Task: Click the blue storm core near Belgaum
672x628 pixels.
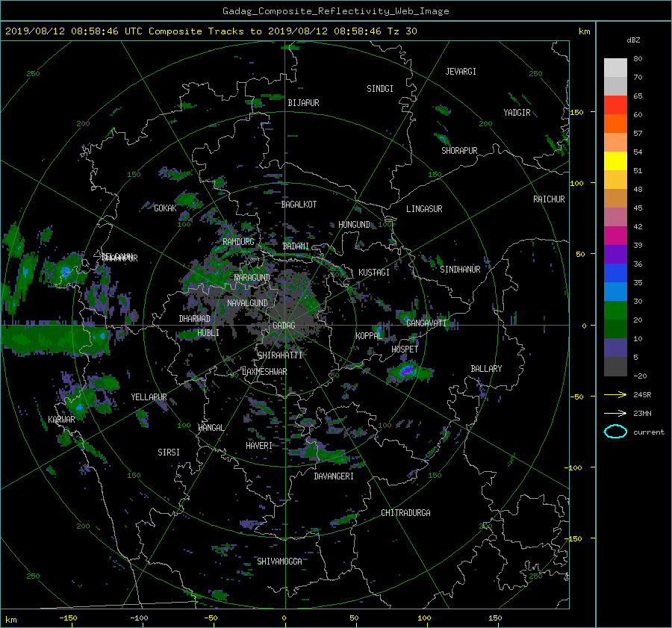Action: click(65, 271)
